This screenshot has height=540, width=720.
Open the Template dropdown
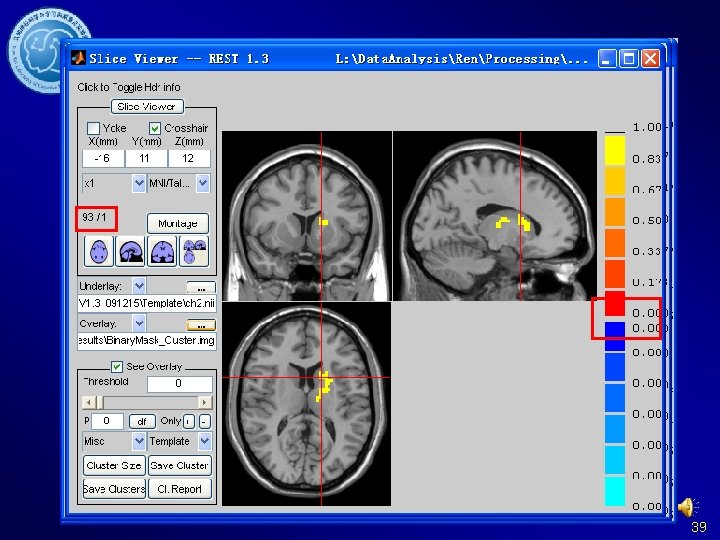click(204, 441)
